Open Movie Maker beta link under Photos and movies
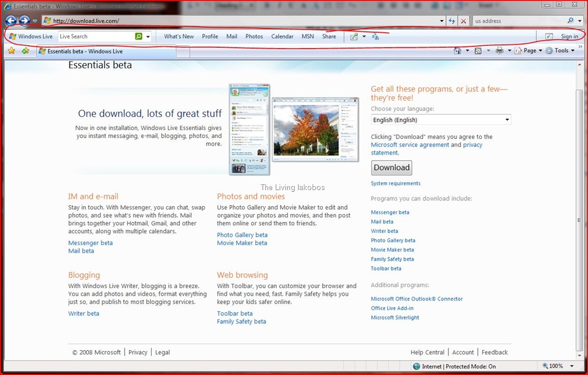 coord(242,242)
